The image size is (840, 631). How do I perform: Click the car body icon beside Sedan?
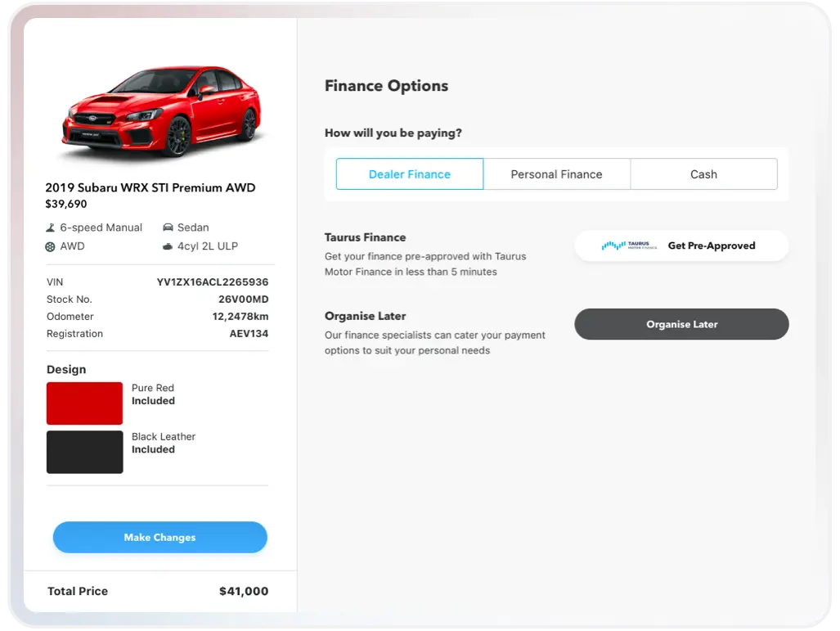pyautogui.click(x=168, y=228)
